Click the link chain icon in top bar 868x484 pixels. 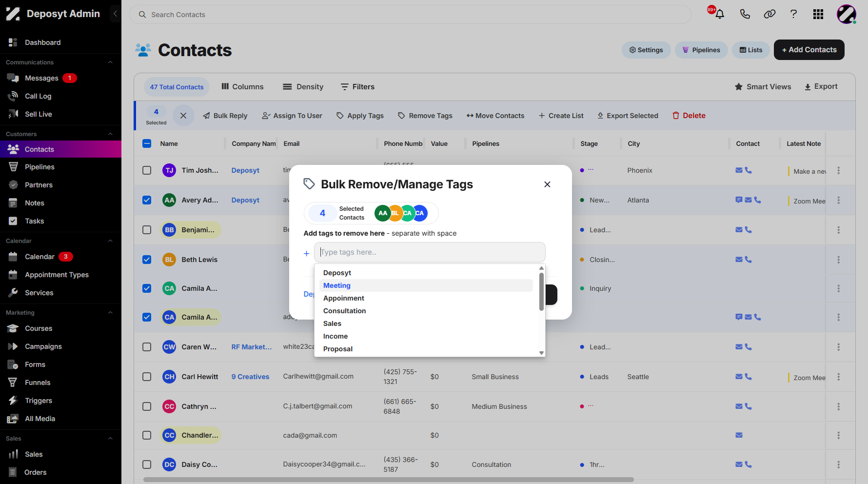[x=769, y=14]
